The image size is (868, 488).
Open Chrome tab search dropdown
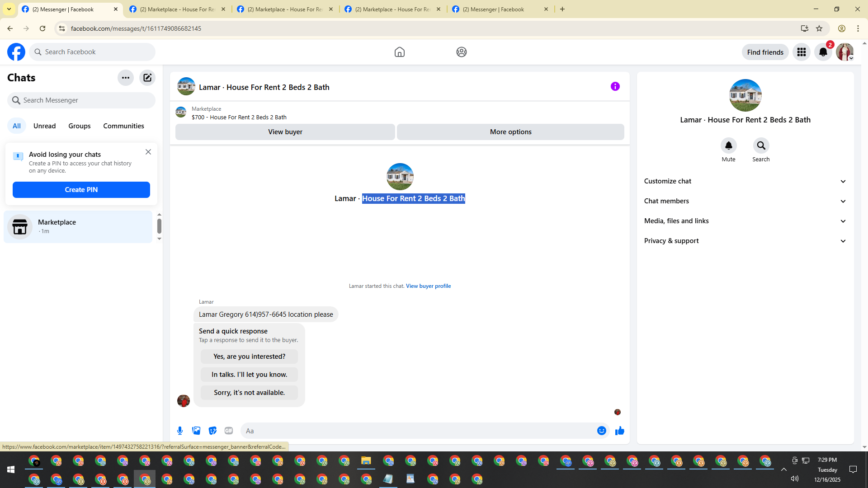pos(9,9)
